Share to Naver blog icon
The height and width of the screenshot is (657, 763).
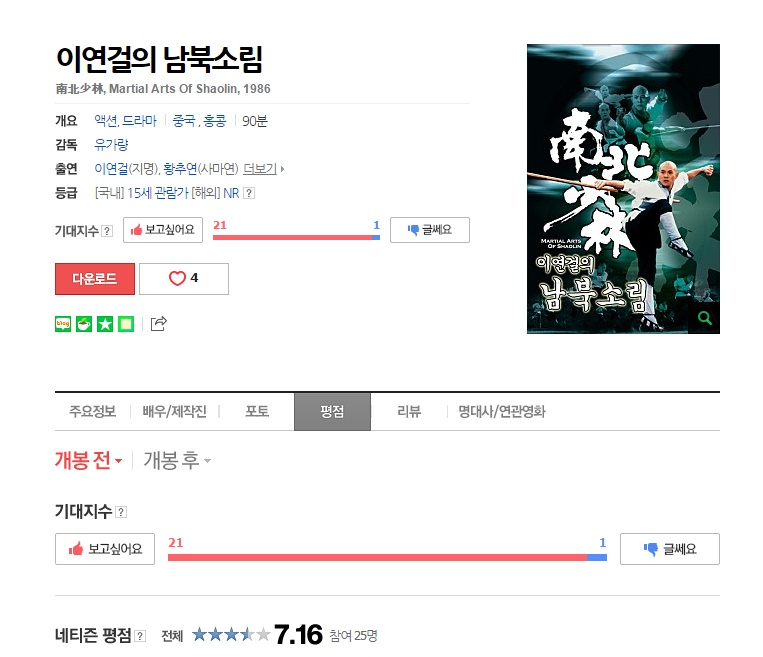[63, 324]
